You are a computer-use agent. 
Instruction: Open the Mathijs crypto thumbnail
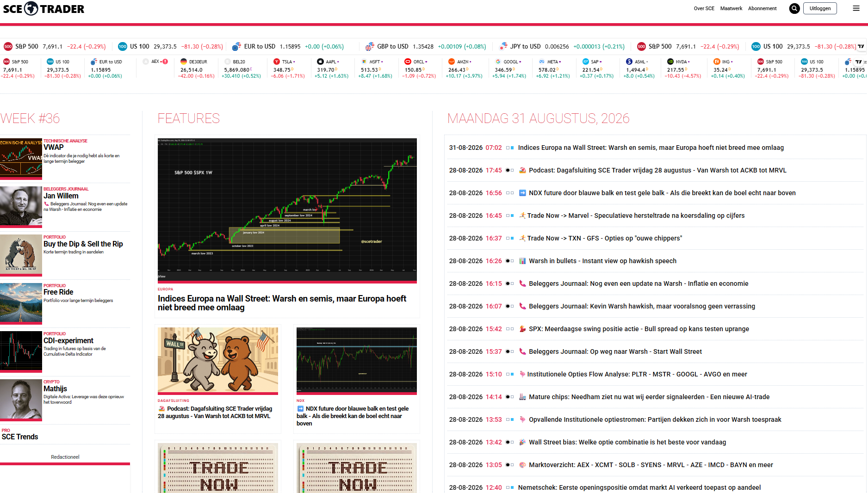tap(21, 399)
